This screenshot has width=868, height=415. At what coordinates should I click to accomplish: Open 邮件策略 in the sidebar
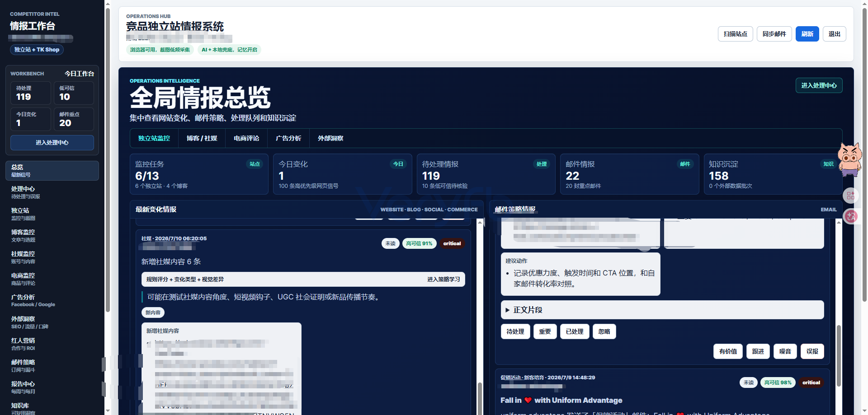[x=52, y=366]
